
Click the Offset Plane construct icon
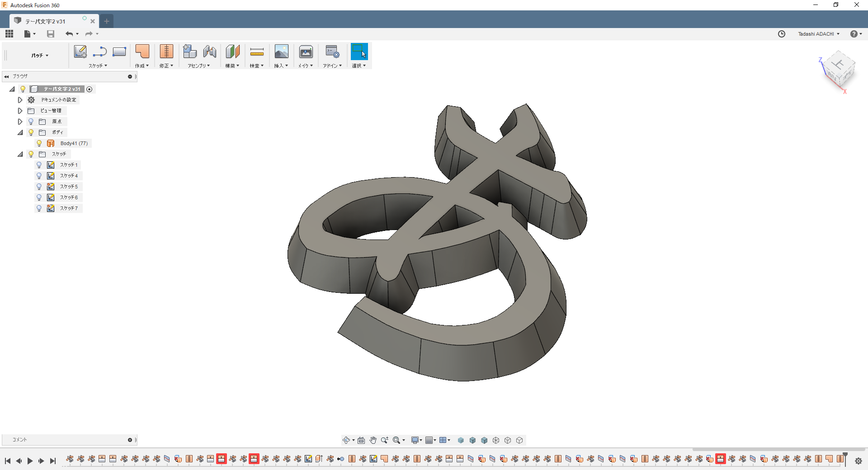232,52
